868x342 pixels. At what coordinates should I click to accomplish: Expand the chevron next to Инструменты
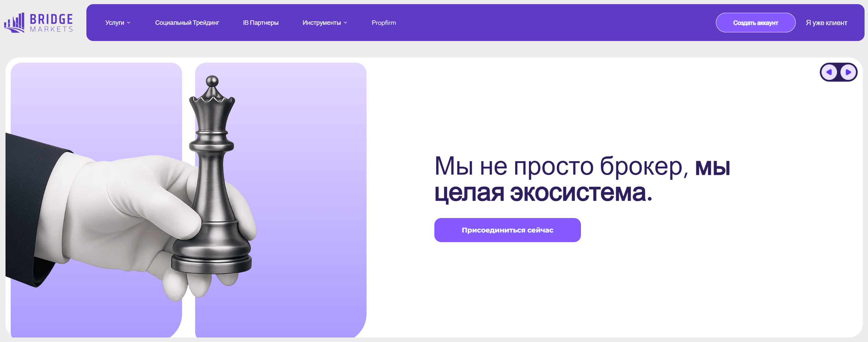point(346,23)
